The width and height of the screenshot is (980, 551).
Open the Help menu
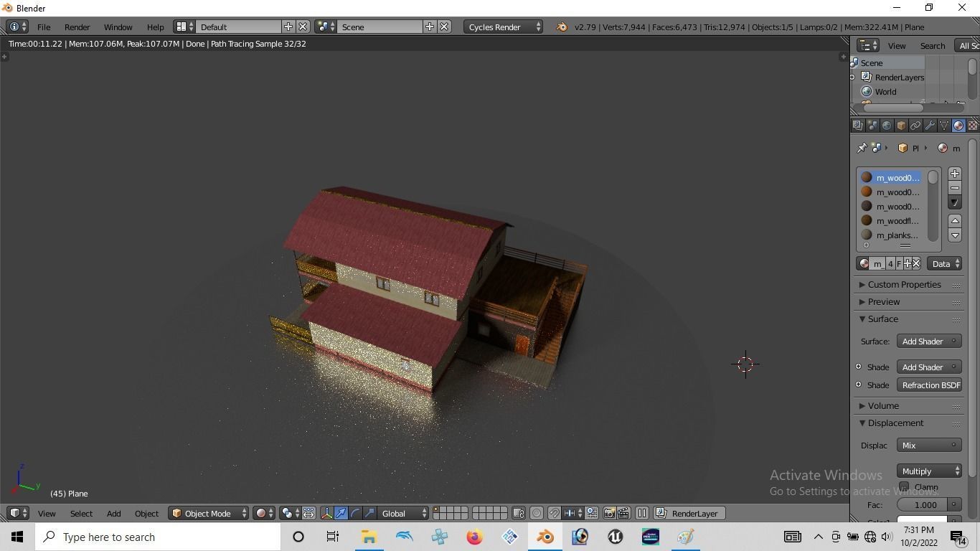click(155, 27)
